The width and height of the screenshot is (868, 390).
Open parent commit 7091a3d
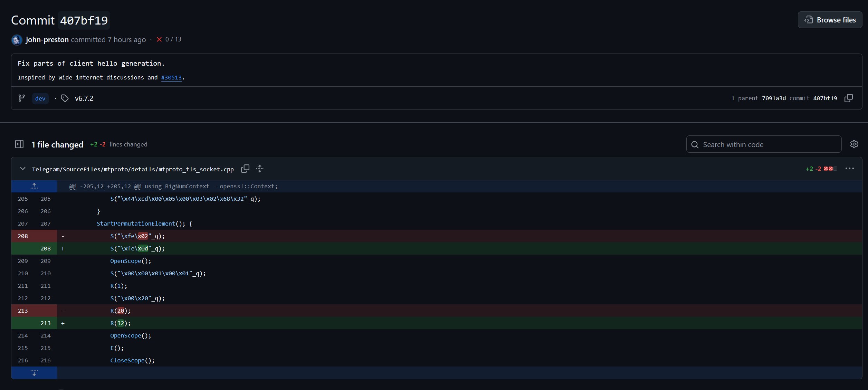point(774,98)
